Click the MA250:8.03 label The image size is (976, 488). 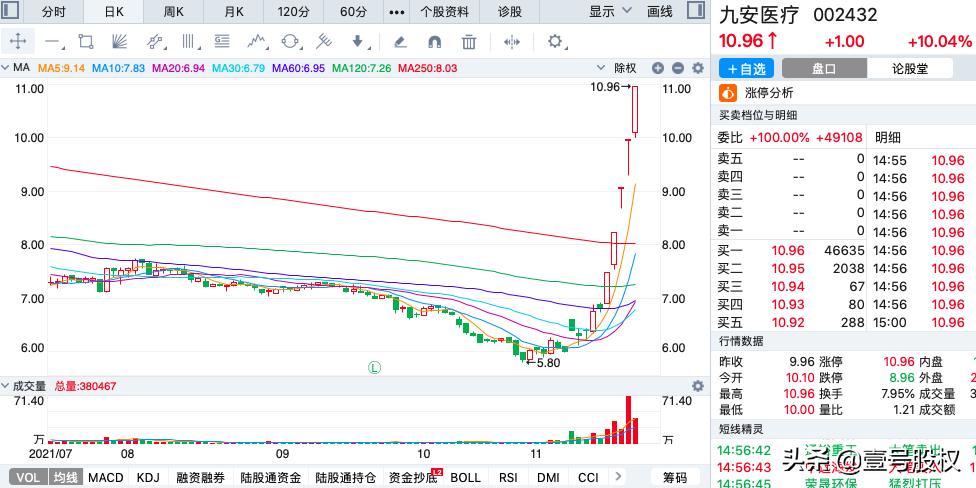pyautogui.click(x=428, y=68)
